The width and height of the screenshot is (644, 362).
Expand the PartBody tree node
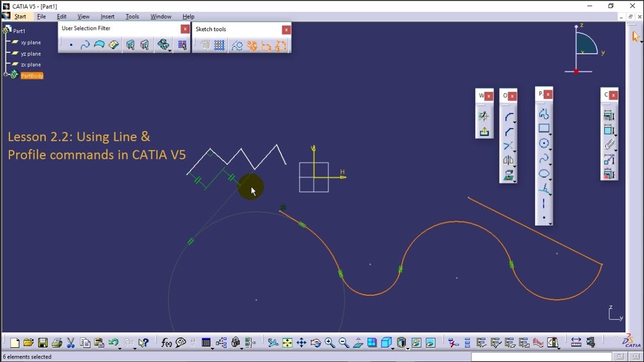pyautogui.click(x=6, y=75)
